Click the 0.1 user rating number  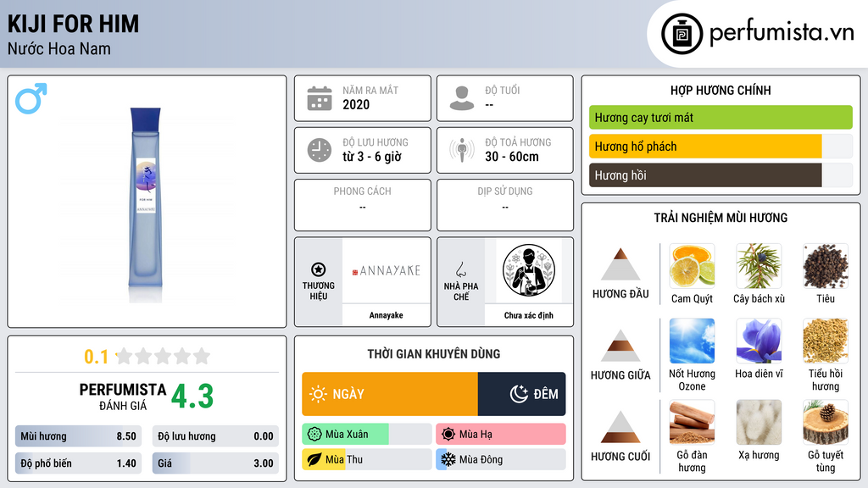tap(97, 357)
